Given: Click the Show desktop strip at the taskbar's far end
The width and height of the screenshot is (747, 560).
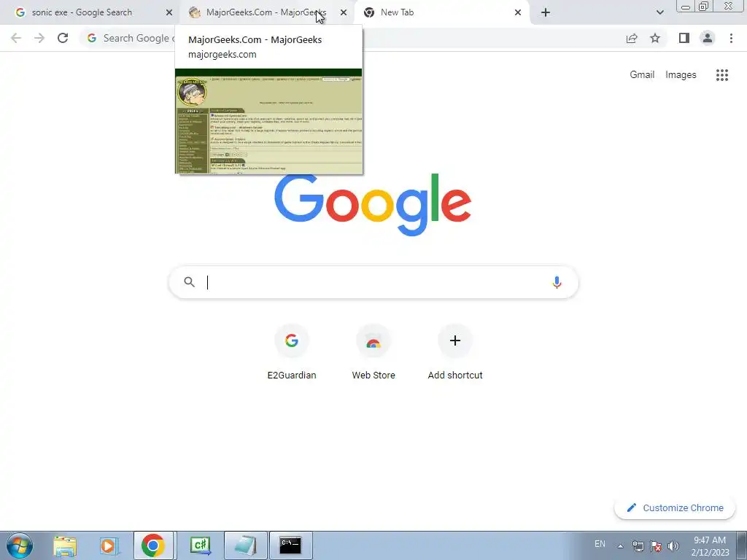Looking at the screenshot, I should (741, 546).
